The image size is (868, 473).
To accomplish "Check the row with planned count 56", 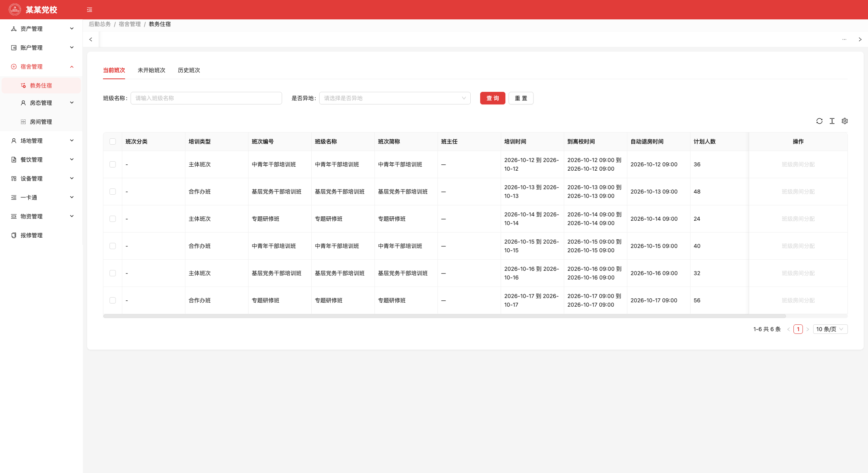I will 113,300.
